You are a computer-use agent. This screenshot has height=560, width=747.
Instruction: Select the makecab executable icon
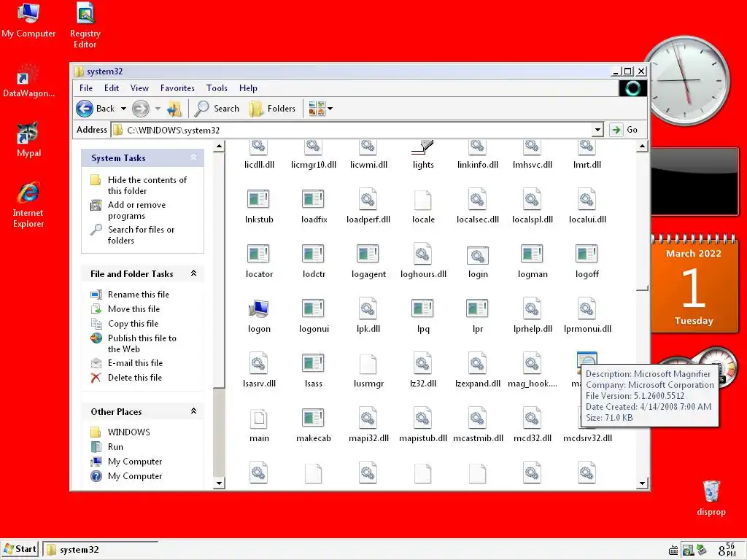click(314, 426)
